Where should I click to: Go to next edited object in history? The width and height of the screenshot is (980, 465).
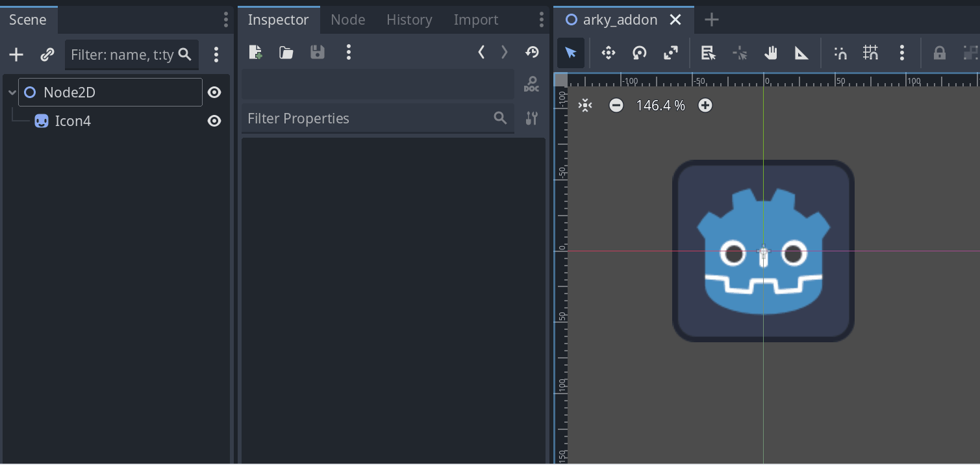point(505,53)
